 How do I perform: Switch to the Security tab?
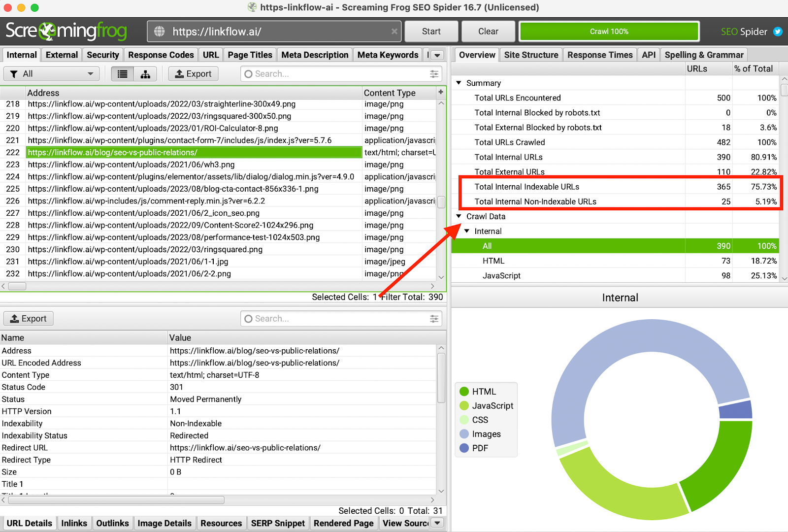[103, 55]
